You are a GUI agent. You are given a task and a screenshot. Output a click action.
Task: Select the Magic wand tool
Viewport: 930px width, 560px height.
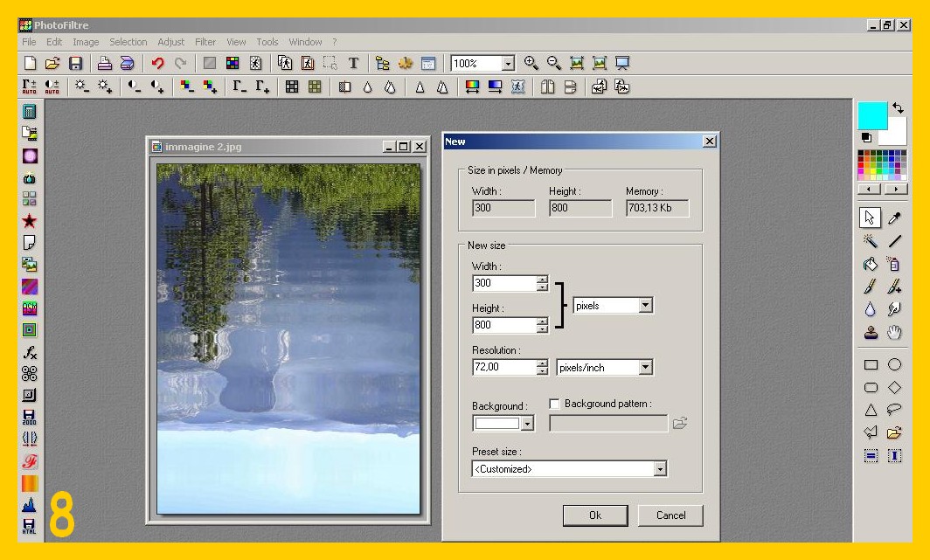[x=871, y=240]
